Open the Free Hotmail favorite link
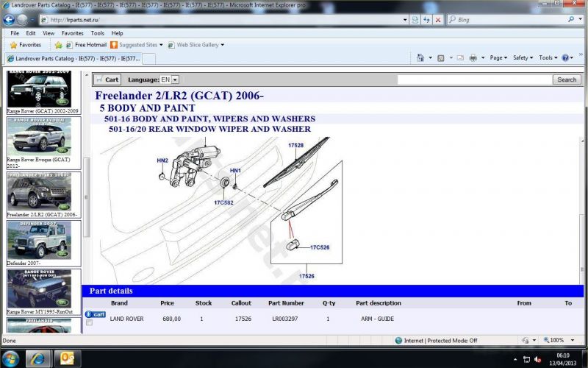 (87, 45)
